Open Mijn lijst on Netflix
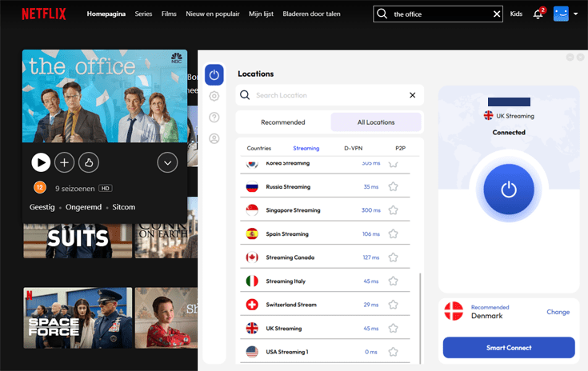 (261, 14)
